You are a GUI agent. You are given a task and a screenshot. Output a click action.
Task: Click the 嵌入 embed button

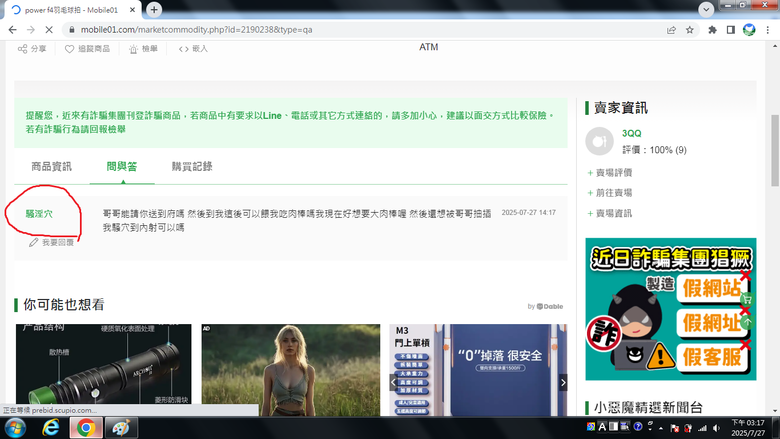194,49
